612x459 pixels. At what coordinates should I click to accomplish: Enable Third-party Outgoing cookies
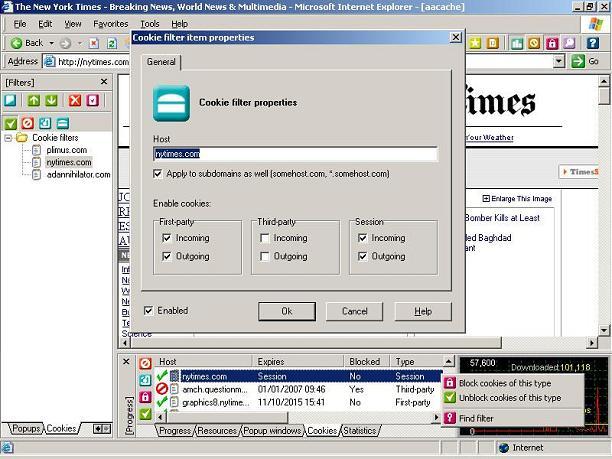(x=265, y=256)
